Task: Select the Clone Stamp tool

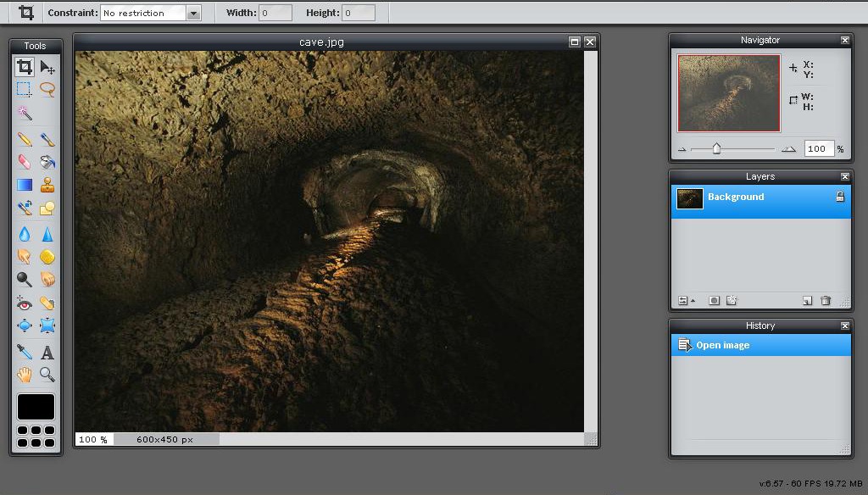Action: click(47, 185)
